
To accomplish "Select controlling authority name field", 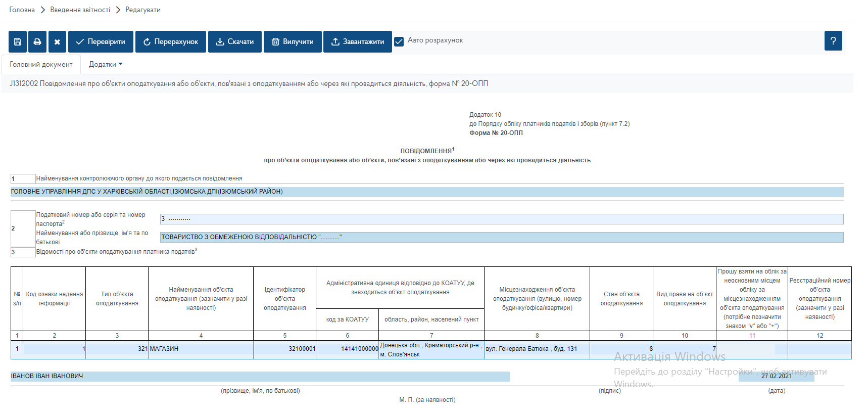I will pyautogui.click(x=427, y=192).
